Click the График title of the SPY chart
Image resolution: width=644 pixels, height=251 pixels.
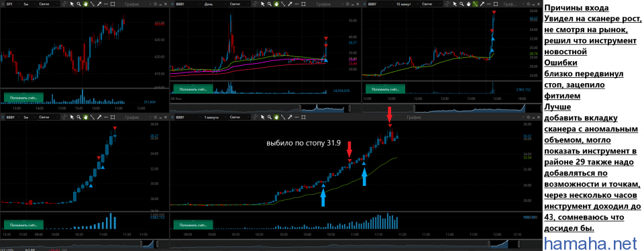point(132,4)
